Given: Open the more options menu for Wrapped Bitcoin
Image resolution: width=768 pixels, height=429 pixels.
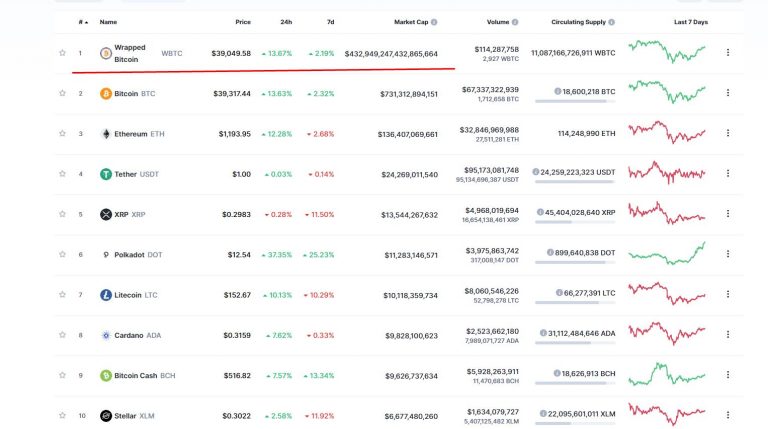Looking at the screenshot, I should [x=728, y=52].
